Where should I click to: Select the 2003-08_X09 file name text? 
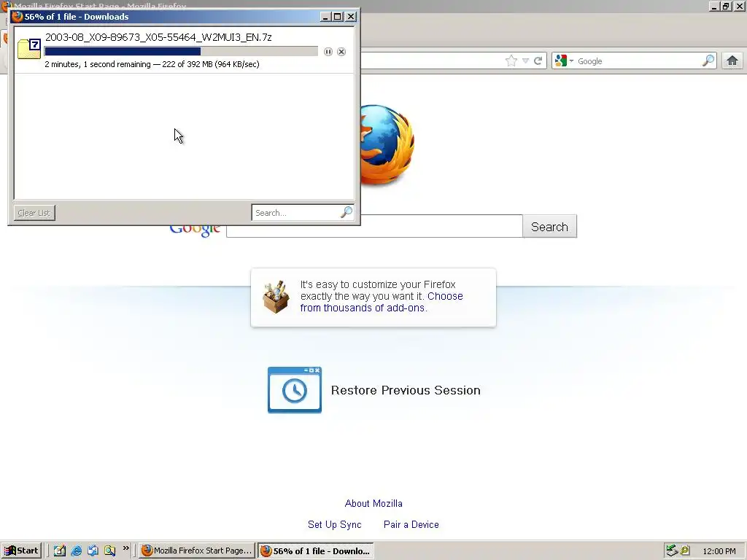tap(158, 37)
